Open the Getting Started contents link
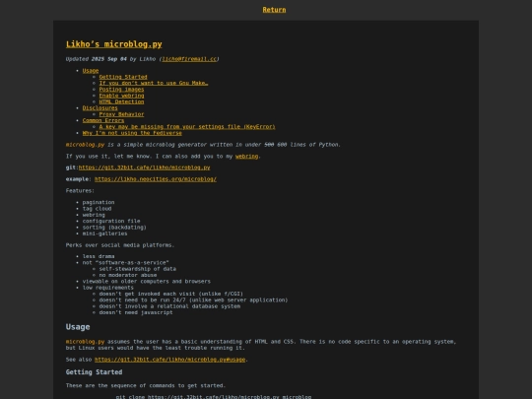Image resolution: width=532 pixels, height=399 pixels. [123, 77]
